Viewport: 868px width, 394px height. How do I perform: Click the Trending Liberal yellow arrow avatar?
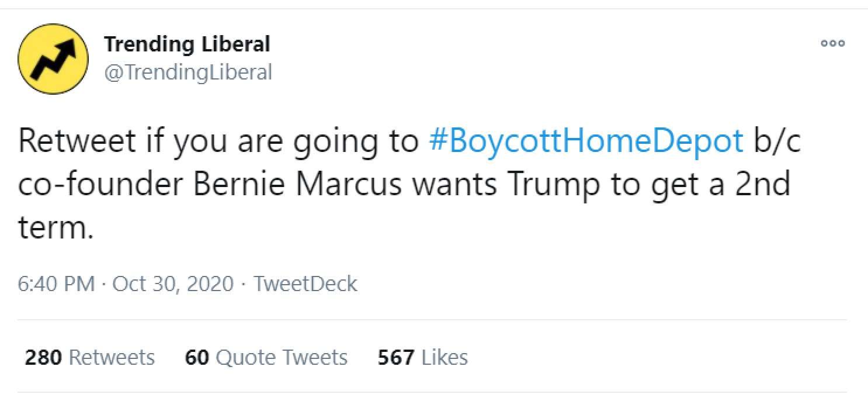[53, 60]
